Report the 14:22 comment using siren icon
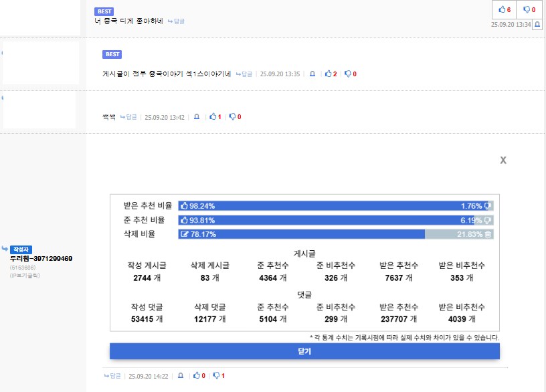Image resolution: width=546 pixels, height=392 pixels. tap(180, 376)
